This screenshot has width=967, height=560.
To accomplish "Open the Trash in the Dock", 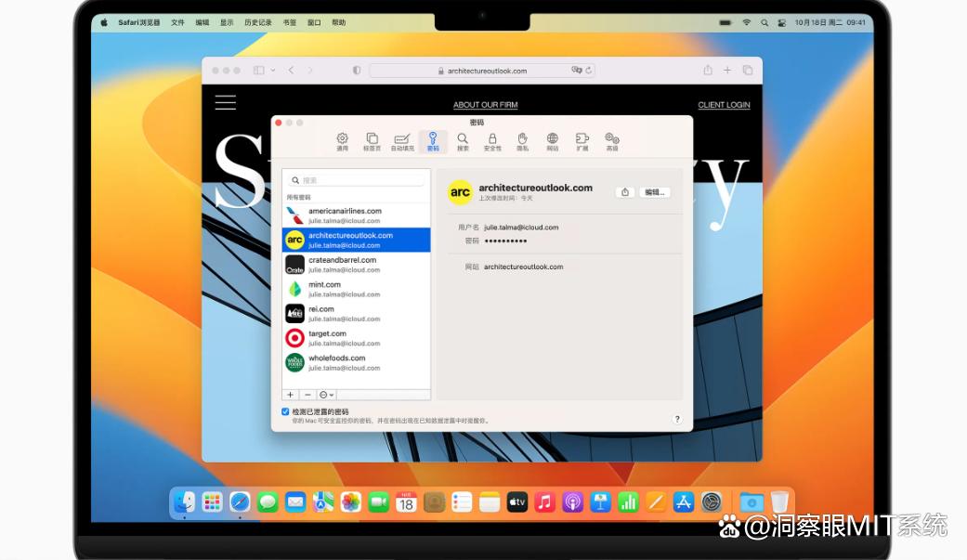I will 779,502.
